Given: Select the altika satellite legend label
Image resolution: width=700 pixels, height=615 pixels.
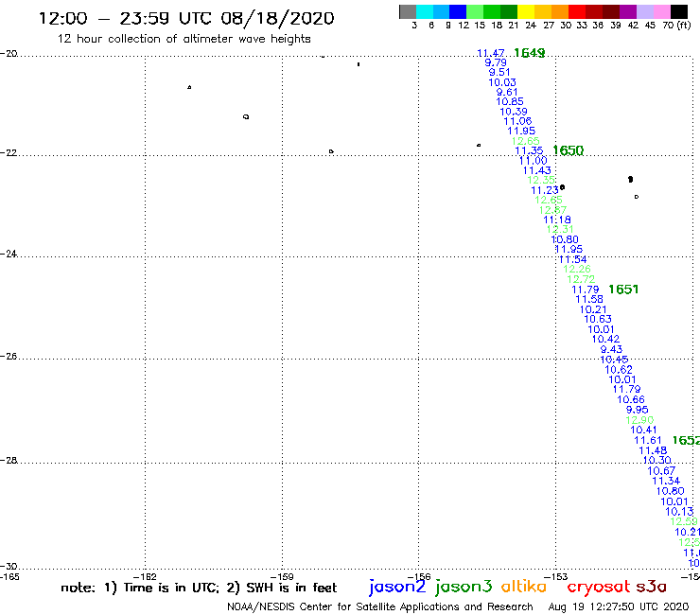Looking at the screenshot, I should [524, 586].
